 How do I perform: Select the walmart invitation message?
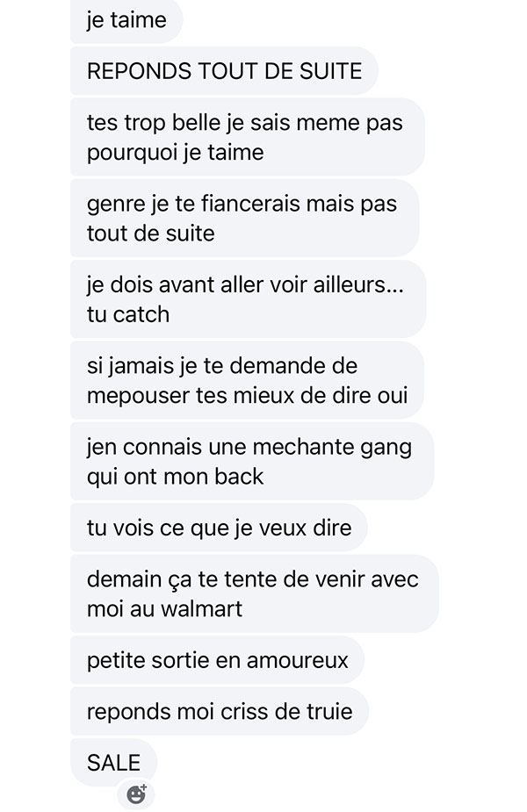(255, 593)
